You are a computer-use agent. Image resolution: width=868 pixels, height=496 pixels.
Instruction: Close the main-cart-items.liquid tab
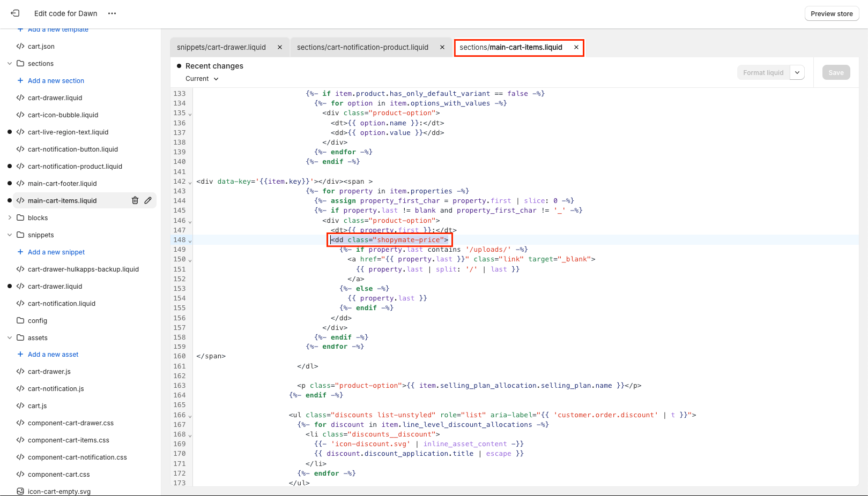(576, 47)
